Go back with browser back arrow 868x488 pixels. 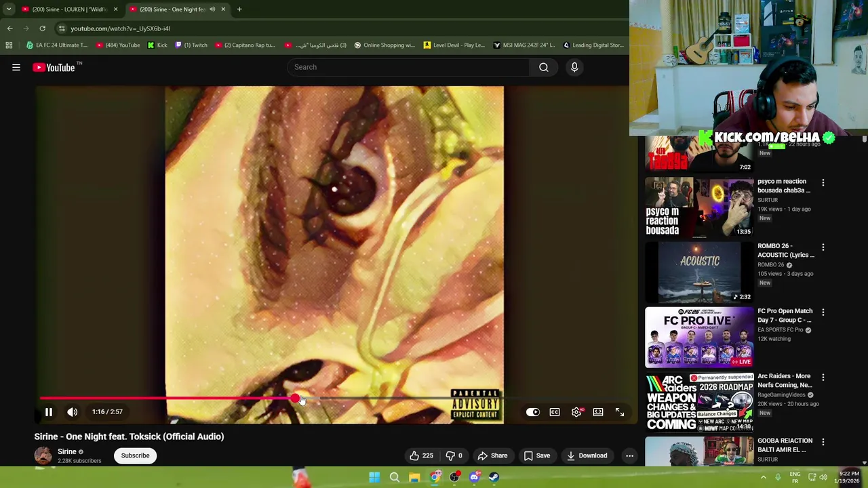[x=9, y=28]
